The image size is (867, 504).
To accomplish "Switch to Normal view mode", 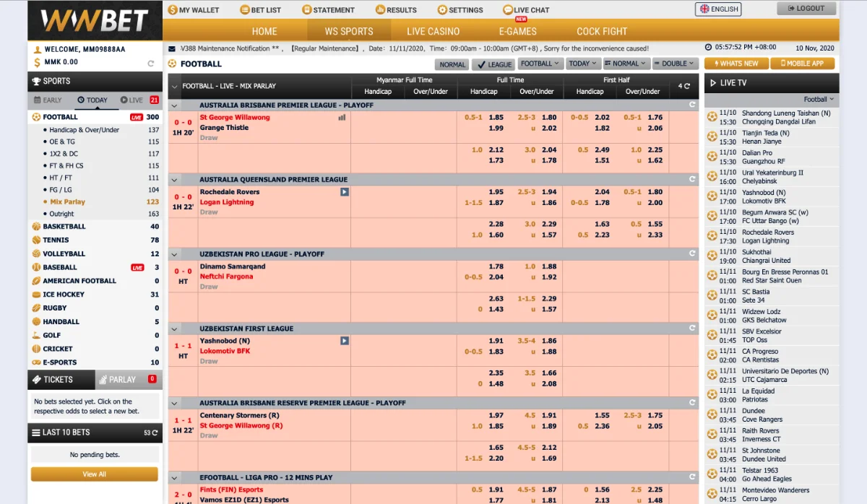I will click(x=452, y=64).
